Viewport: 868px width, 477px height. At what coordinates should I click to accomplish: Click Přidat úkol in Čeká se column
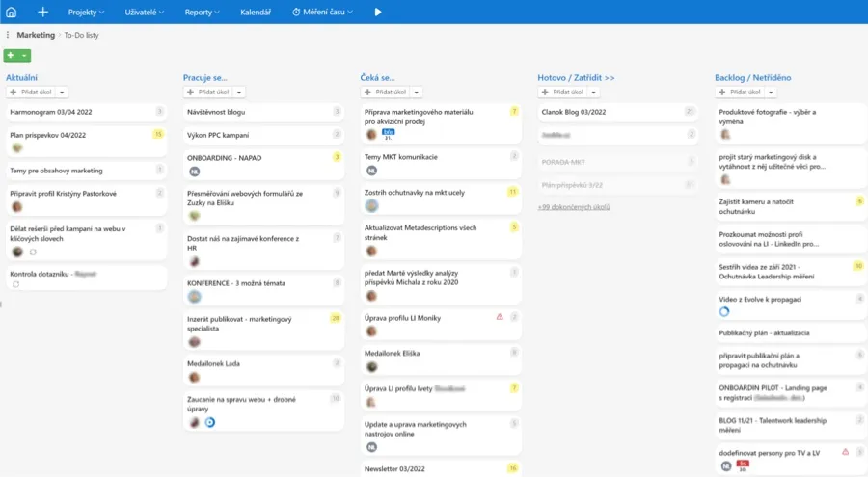[385, 92]
